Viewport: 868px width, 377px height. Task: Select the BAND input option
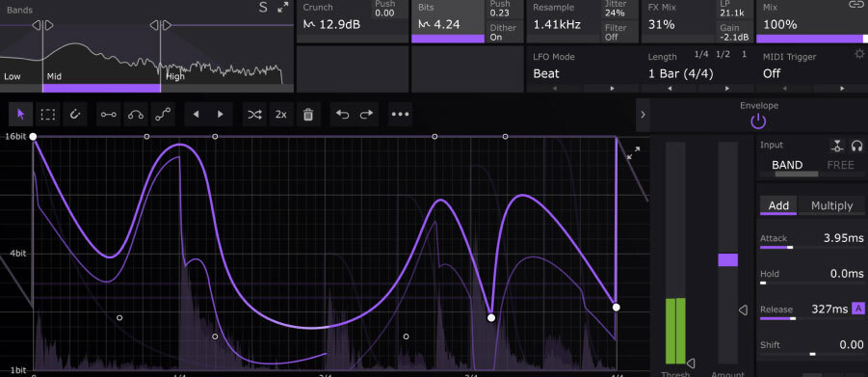tap(787, 165)
